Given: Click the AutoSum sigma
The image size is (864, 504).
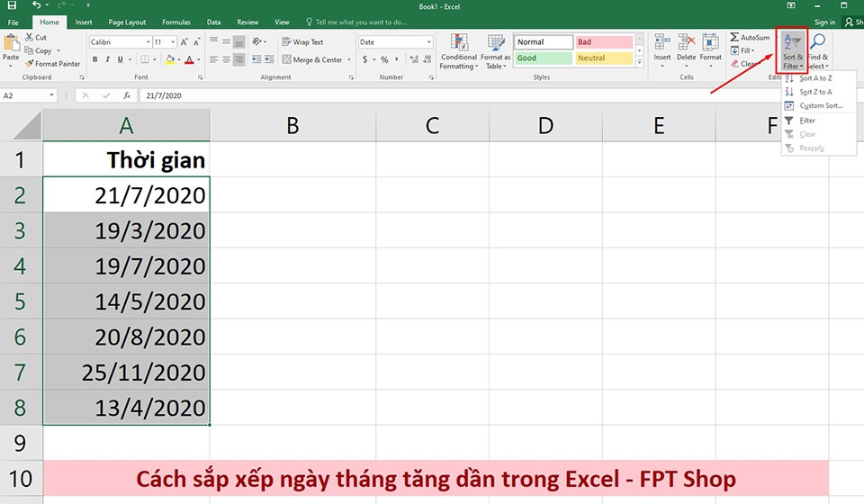Looking at the screenshot, I should click(734, 37).
